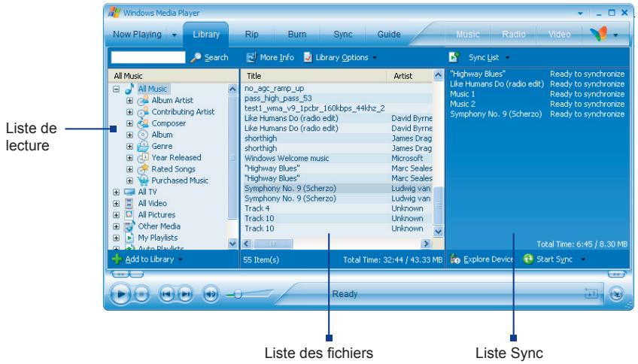Open the Start Sync dropdown arrow
The width and height of the screenshot is (638, 364).
point(583,259)
